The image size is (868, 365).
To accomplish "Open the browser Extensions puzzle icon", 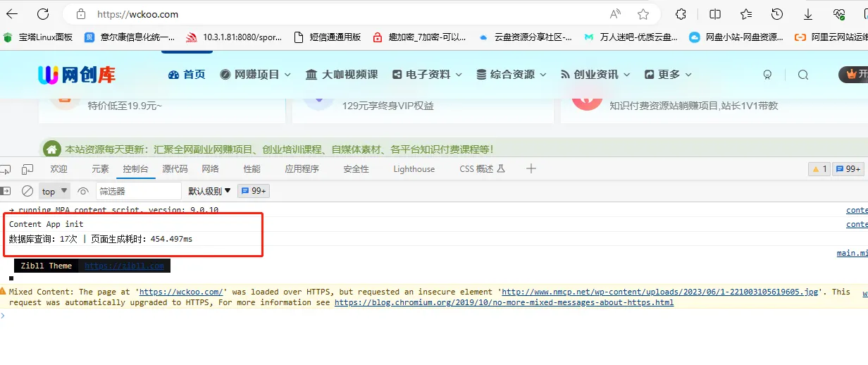I will click(x=681, y=14).
